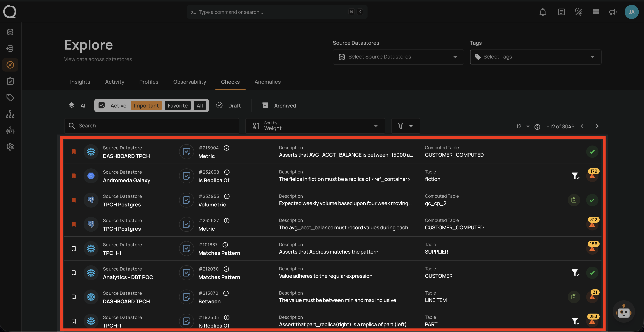Switch to the Anomalies tab
Screen dimensions: 644x332
click(268, 82)
